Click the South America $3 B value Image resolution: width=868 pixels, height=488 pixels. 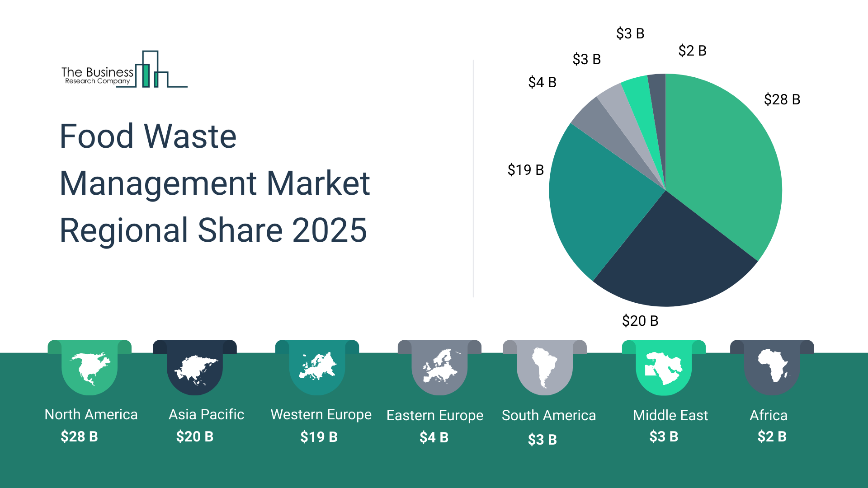pyautogui.click(x=542, y=439)
